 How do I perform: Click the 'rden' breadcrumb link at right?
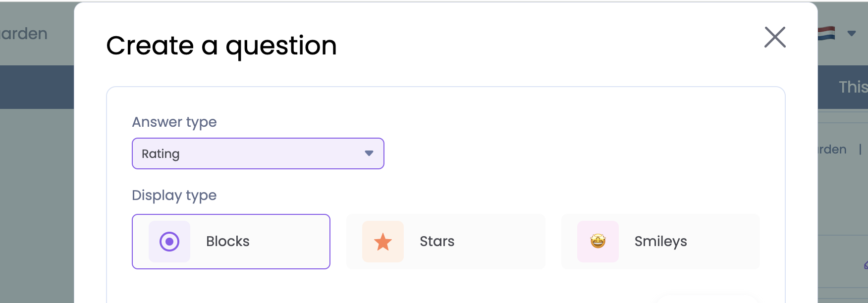click(x=832, y=150)
